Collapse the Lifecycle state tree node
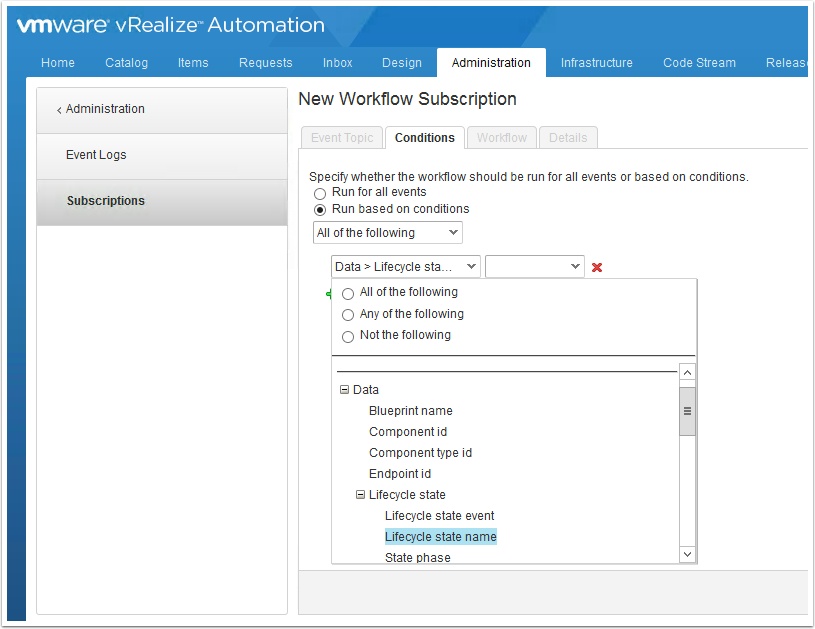Image resolution: width=815 pixels, height=629 pixels. pos(360,494)
